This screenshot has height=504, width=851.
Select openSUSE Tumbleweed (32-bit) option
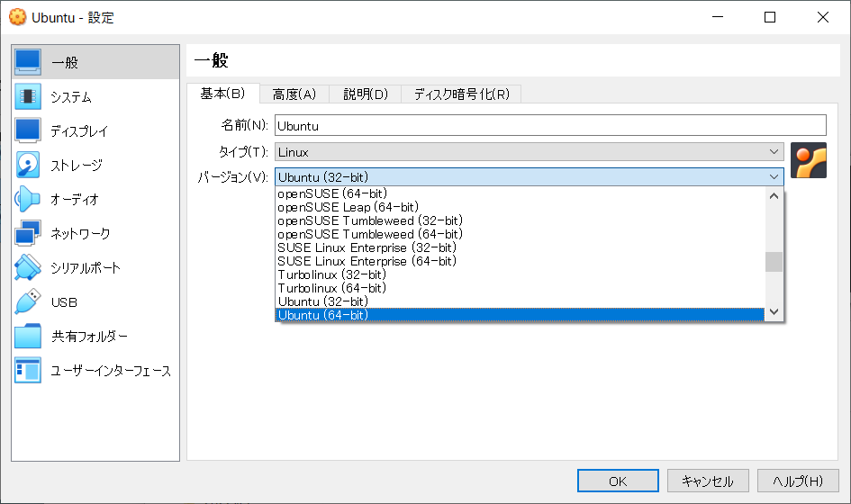coord(520,220)
